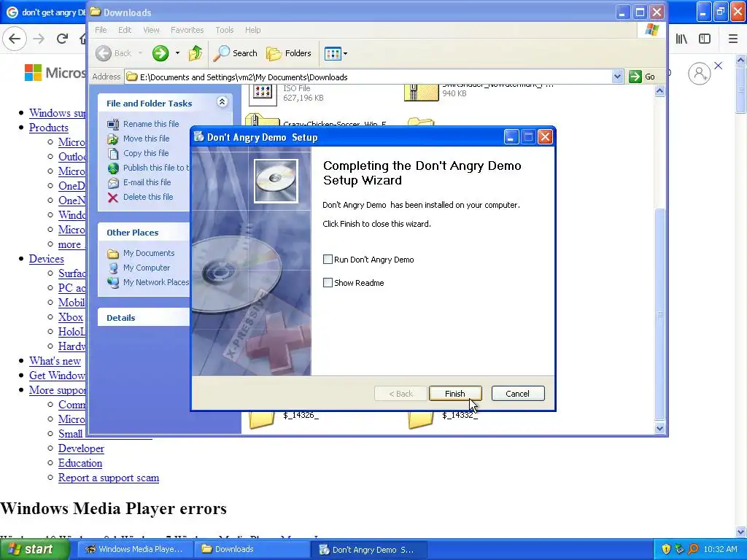Click the What's new webpage link

pyautogui.click(x=55, y=361)
